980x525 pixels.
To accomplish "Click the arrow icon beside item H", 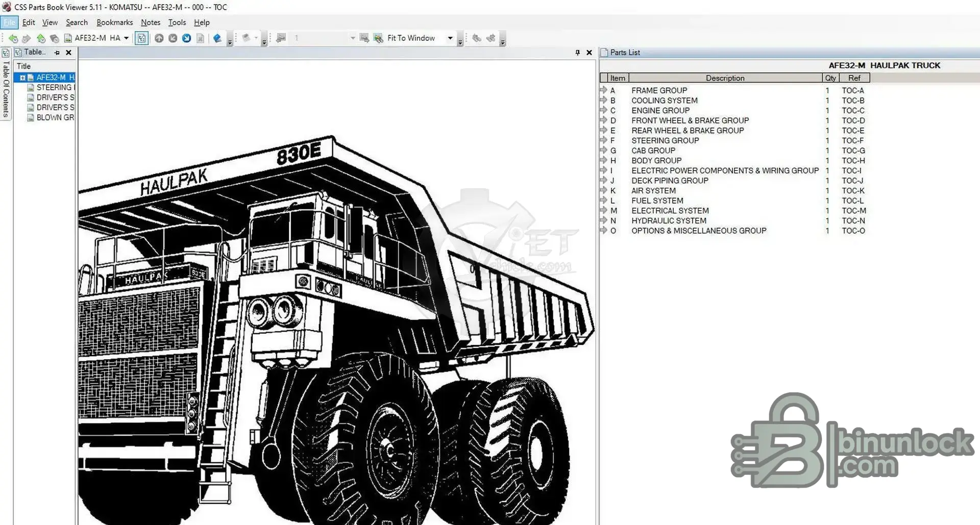I will pos(603,160).
